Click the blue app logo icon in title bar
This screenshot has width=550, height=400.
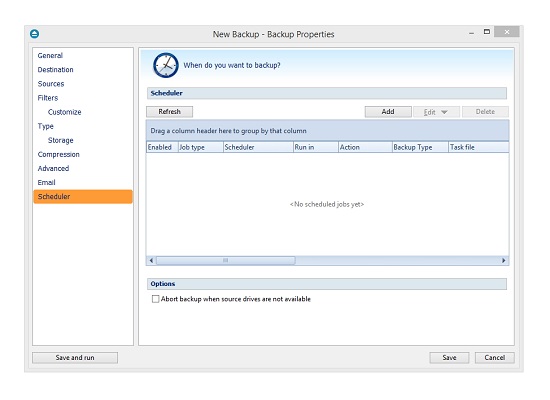pos(34,34)
